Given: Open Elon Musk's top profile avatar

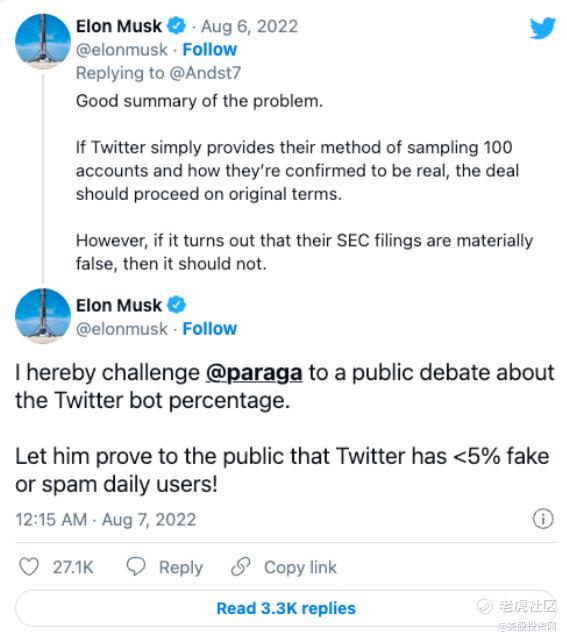Looking at the screenshot, I should [x=43, y=41].
